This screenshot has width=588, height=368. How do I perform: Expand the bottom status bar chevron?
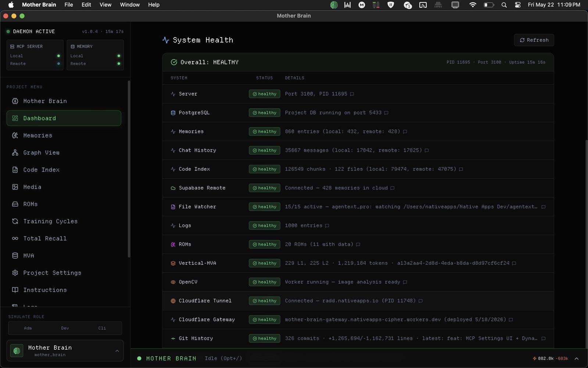click(x=577, y=358)
